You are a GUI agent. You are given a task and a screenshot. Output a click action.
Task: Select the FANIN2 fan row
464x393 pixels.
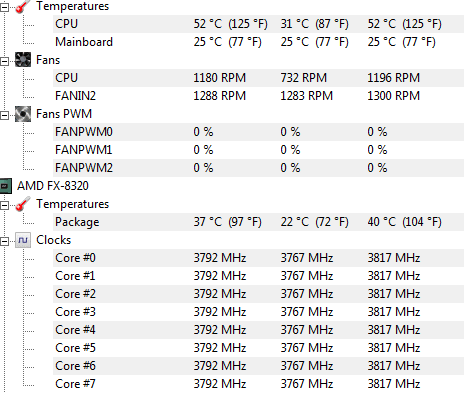click(258, 96)
